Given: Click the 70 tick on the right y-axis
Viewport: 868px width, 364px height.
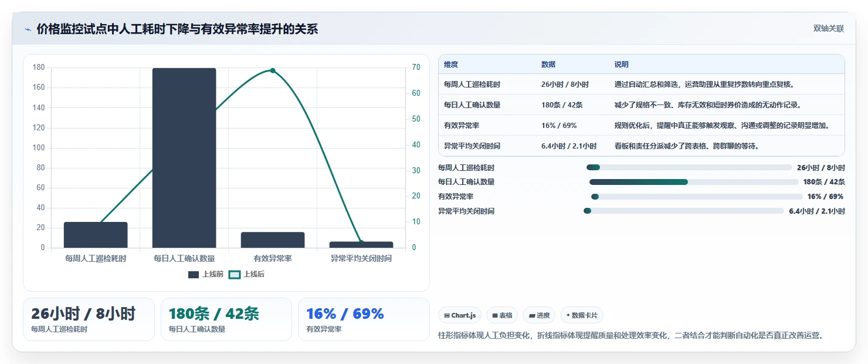Looking at the screenshot, I should (x=415, y=68).
